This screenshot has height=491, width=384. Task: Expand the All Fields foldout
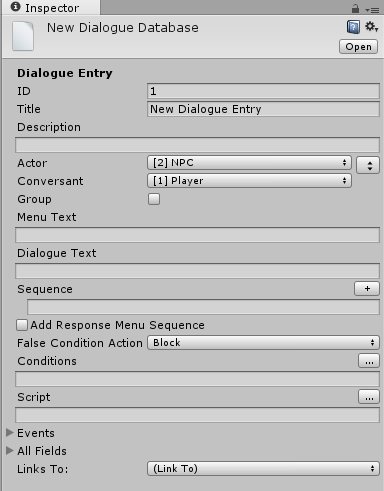point(10,451)
